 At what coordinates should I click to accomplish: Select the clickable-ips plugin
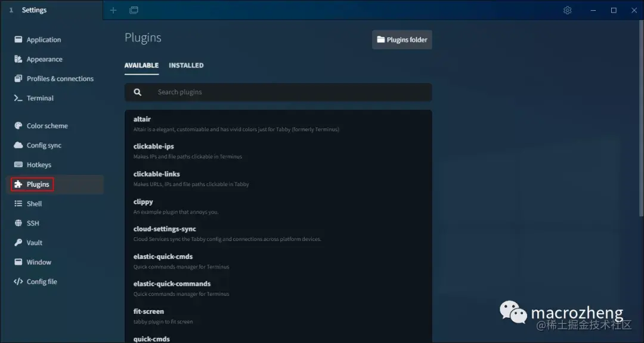coord(278,151)
